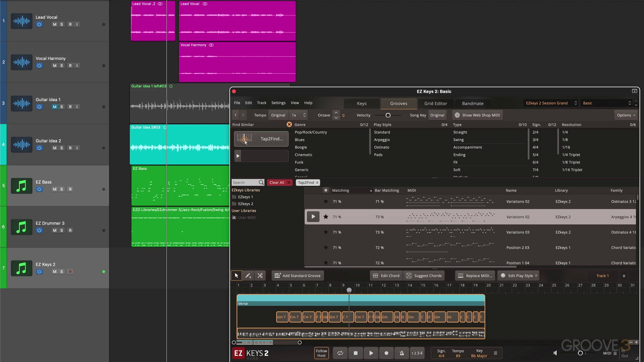Image resolution: width=644 pixels, height=362 pixels.
Task: Open the Basic preset dropdown
Action: (607, 103)
